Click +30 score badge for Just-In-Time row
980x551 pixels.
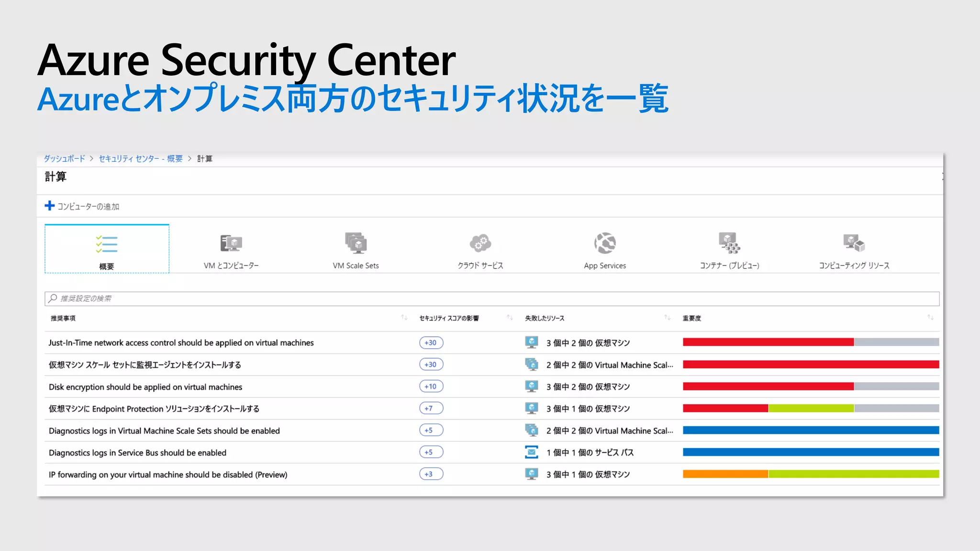431,342
